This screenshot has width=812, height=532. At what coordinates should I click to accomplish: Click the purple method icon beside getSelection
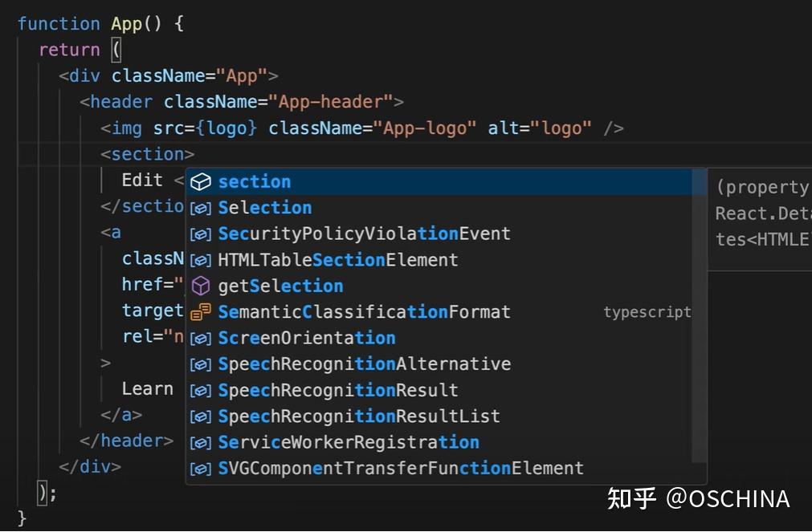(x=200, y=286)
